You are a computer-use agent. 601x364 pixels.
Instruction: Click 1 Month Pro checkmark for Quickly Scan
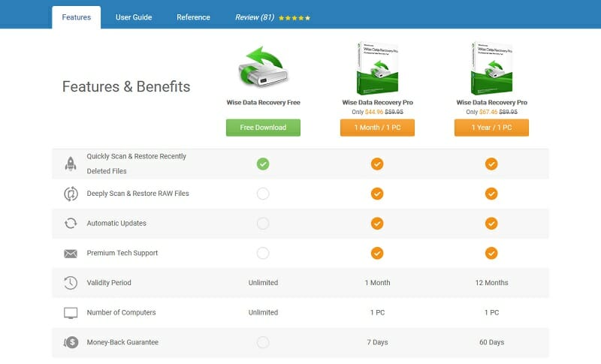click(377, 164)
